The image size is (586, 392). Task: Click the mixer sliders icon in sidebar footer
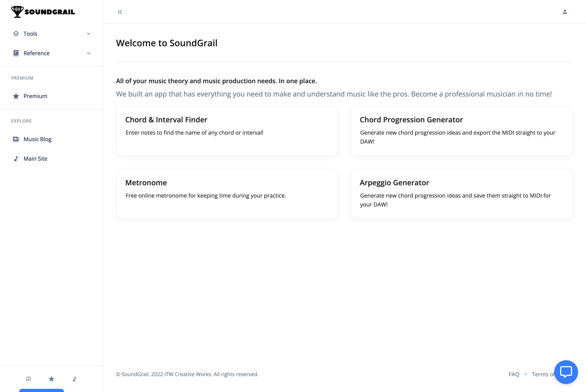(28, 379)
